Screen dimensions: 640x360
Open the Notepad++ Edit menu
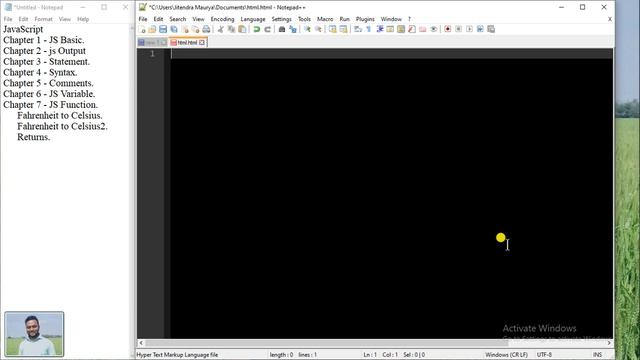click(158, 19)
